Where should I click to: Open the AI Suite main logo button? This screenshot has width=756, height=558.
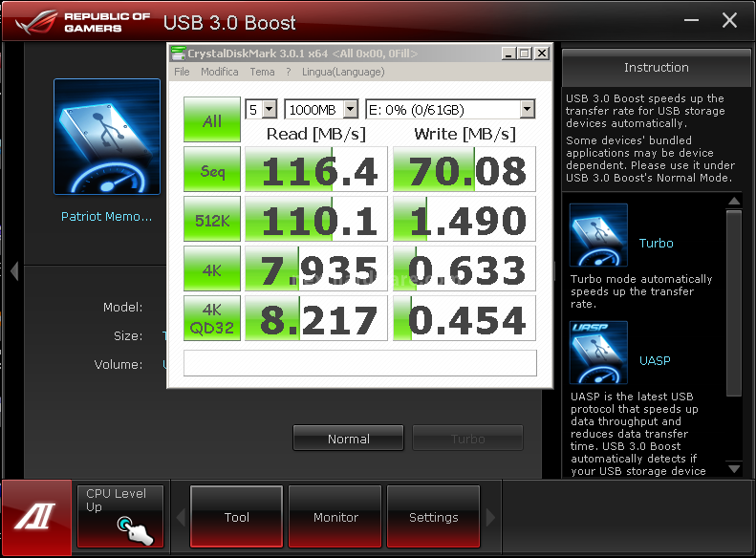(x=36, y=516)
